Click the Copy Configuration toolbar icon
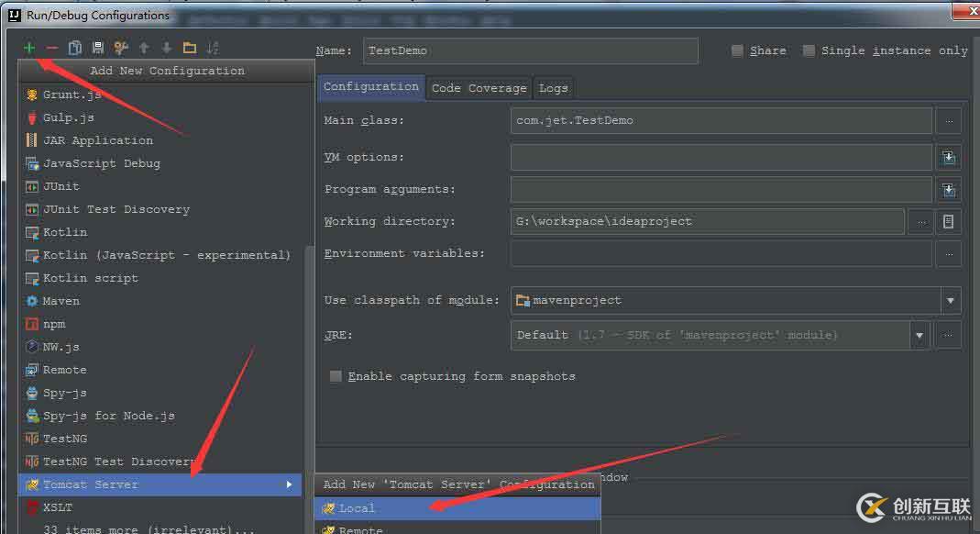The height and width of the screenshot is (534, 980). pyautogui.click(x=75, y=48)
